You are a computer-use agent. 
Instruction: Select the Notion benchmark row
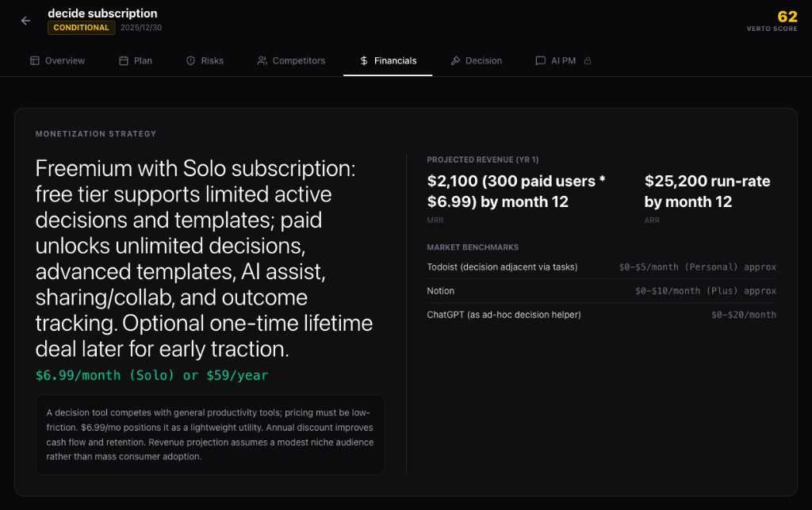click(x=601, y=291)
